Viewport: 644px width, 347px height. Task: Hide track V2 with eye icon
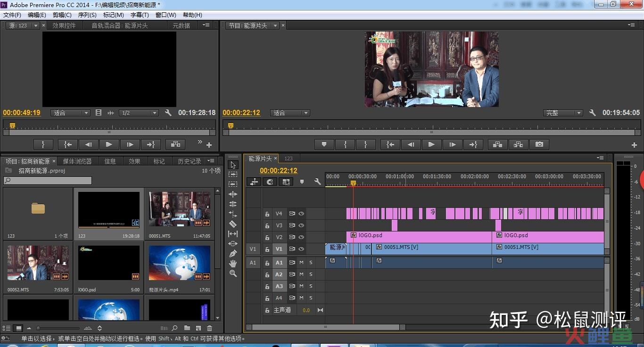point(301,237)
